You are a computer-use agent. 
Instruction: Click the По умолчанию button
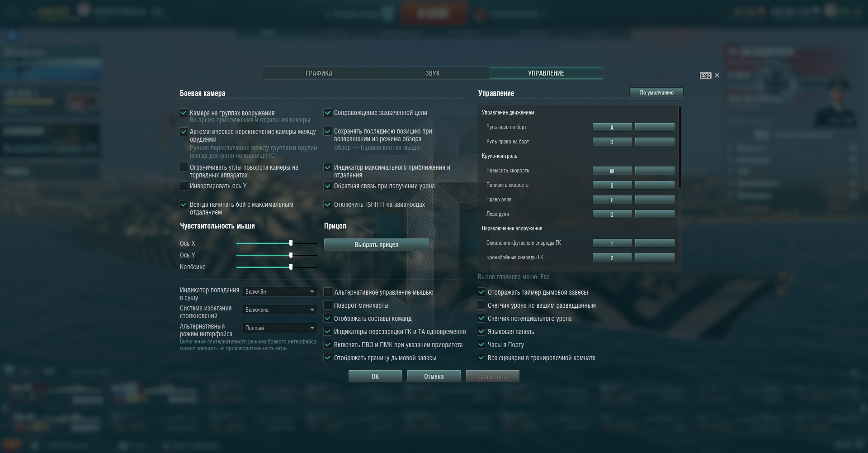(656, 93)
